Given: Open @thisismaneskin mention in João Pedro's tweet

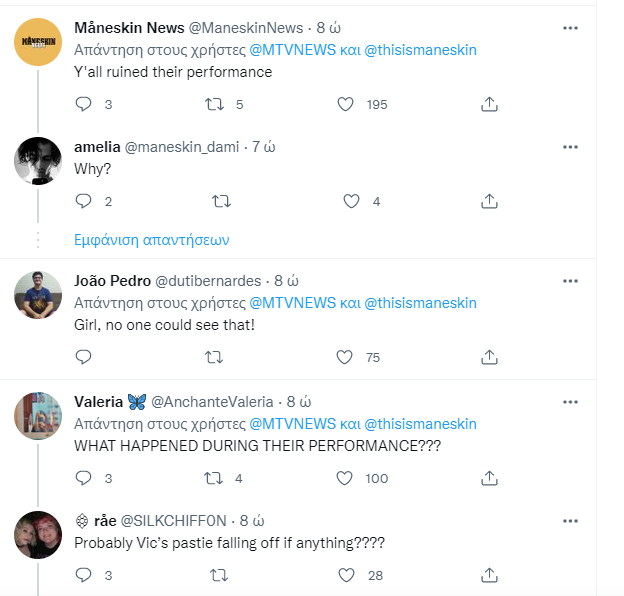Looking at the screenshot, I should (x=419, y=303).
